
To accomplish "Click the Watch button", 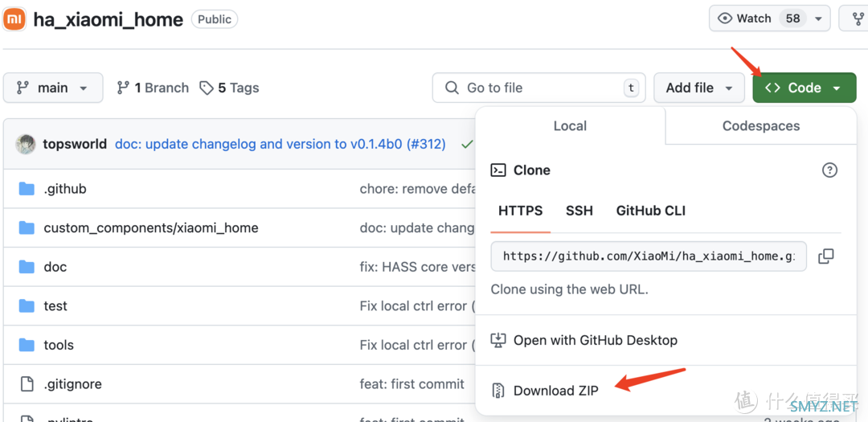I will point(769,18).
